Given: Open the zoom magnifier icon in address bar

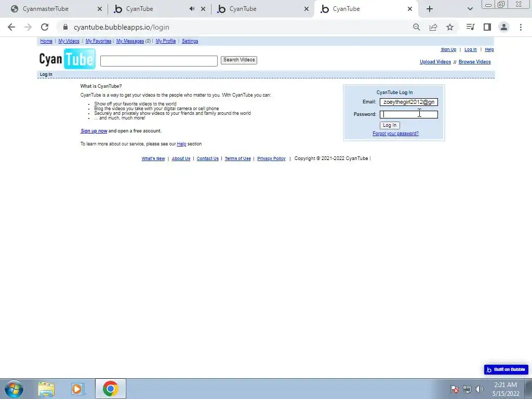Looking at the screenshot, I should click(416, 27).
